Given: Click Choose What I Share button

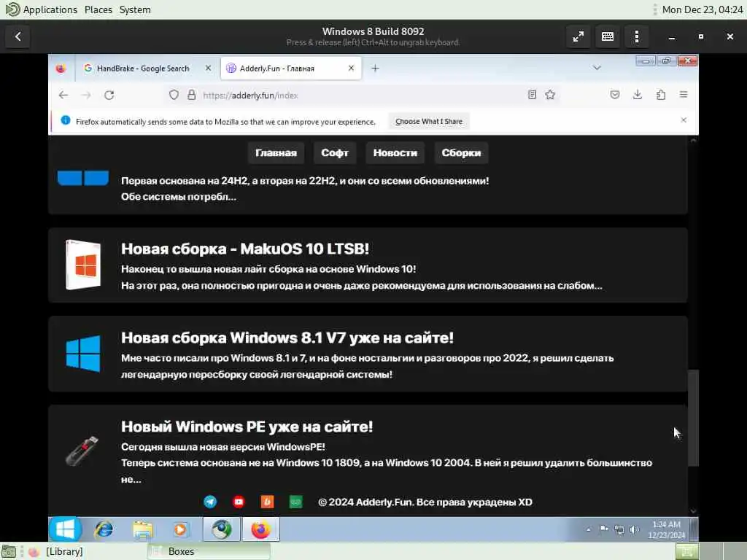Looking at the screenshot, I should (x=429, y=122).
